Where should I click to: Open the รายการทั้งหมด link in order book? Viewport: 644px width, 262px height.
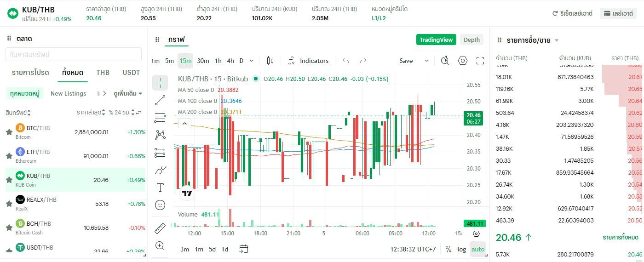pos(621,238)
